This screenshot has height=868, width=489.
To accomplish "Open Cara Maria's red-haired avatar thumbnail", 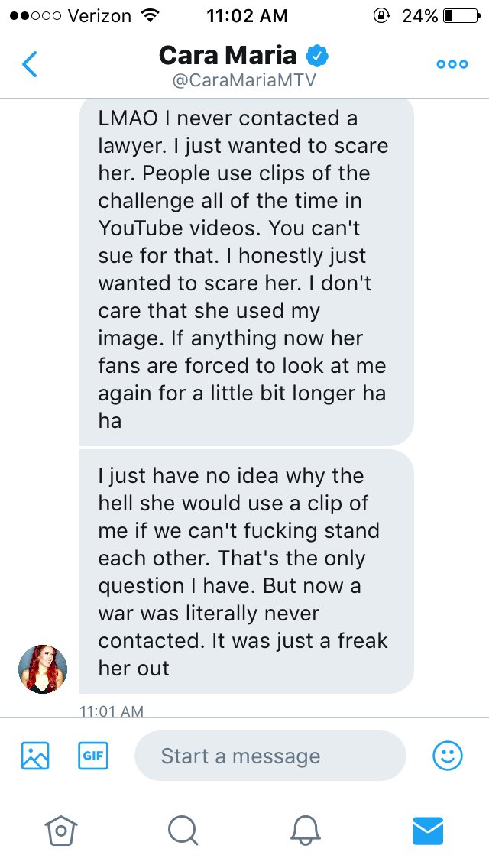I will click(43, 669).
